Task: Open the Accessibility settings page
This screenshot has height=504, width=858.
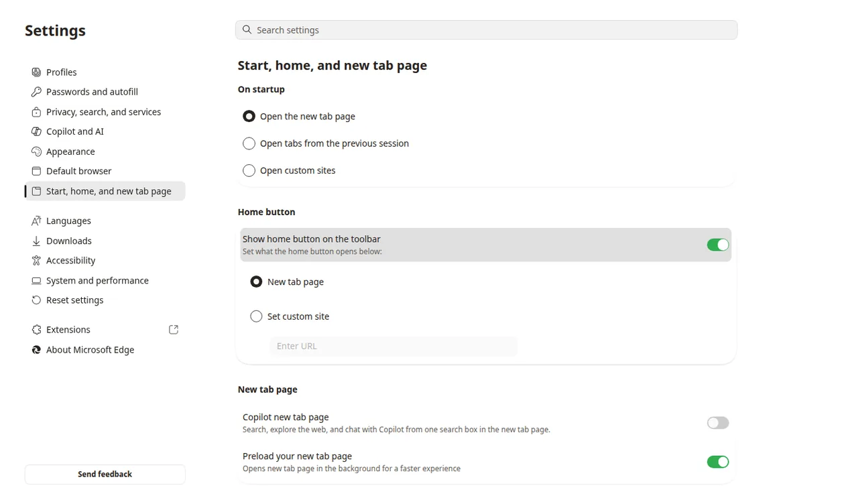Action: 105,260
